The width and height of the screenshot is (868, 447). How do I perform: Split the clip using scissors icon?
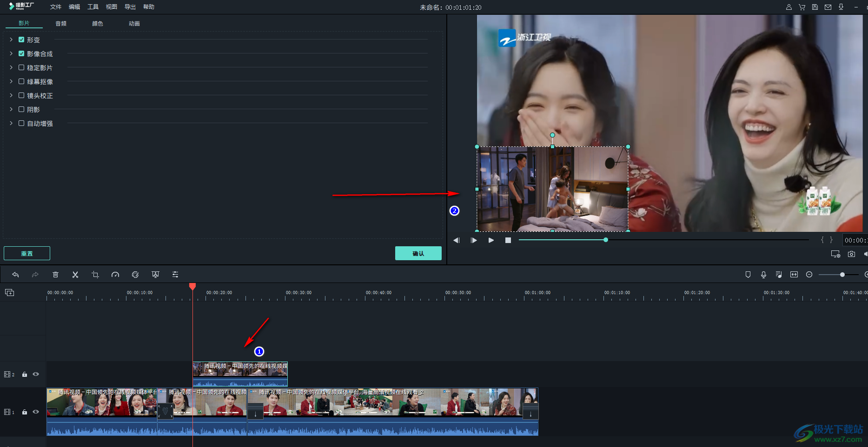click(x=75, y=275)
